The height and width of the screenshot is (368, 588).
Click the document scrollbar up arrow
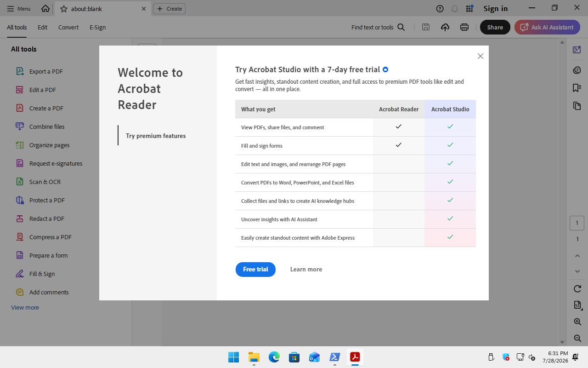562,42
